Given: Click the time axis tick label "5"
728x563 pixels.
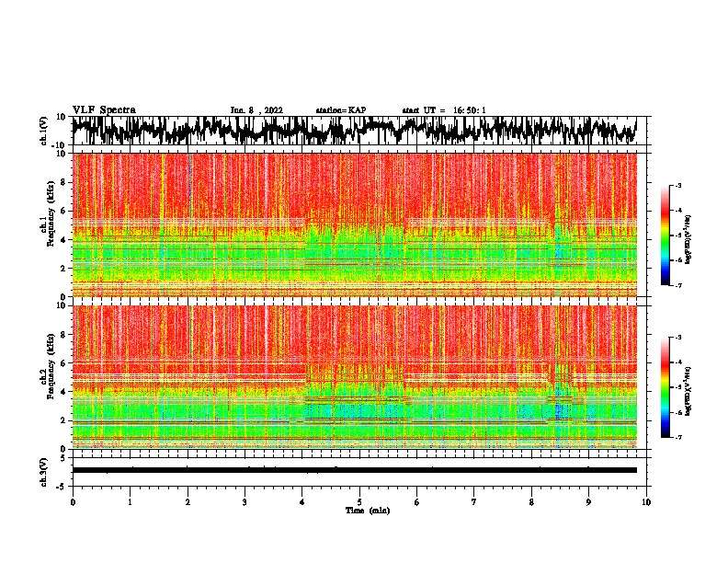Looking at the screenshot, I should (x=359, y=502).
